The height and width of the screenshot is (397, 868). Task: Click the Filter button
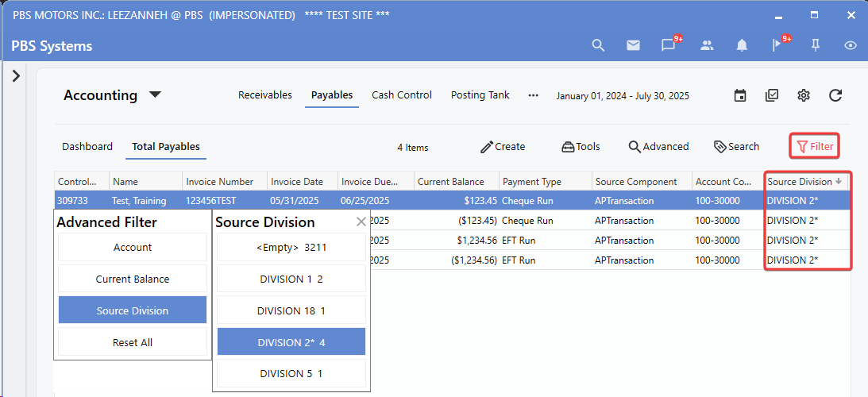tap(815, 147)
